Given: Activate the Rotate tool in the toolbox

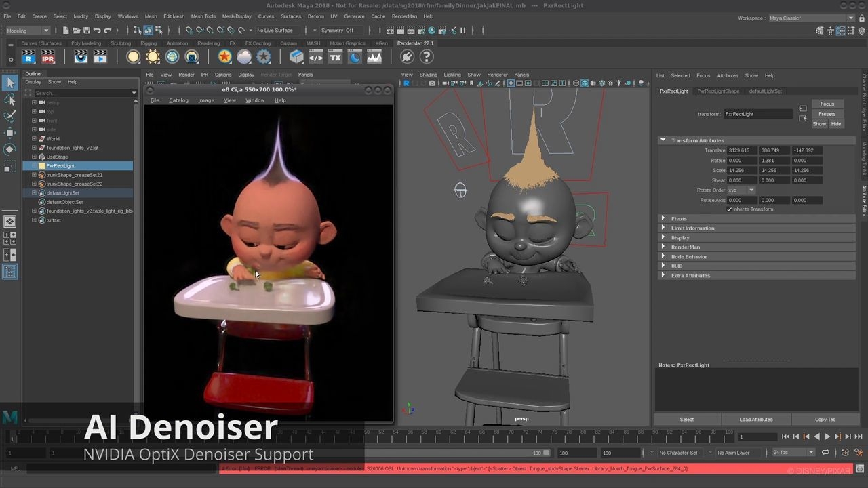Looking at the screenshot, I should [x=9, y=149].
